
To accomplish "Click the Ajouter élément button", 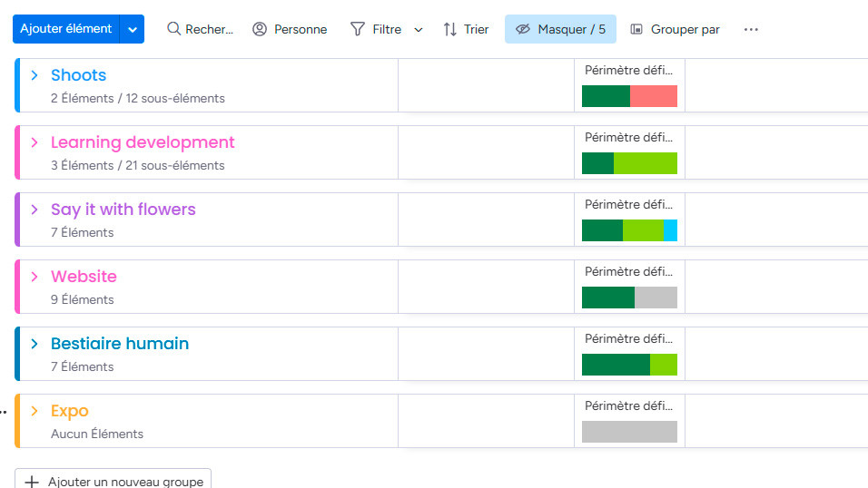I will tap(66, 29).
